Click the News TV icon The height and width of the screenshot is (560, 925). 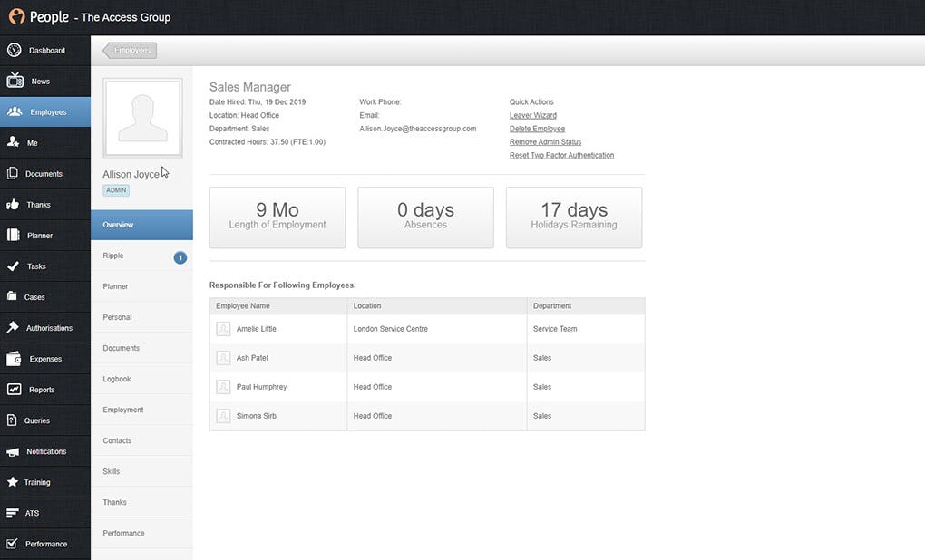point(15,80)
